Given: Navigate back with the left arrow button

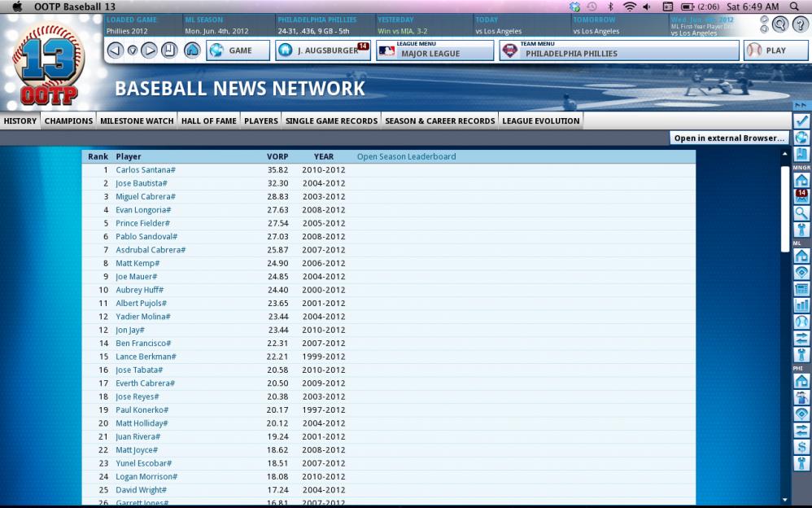Looking at the screenshot, I should 115,50.
